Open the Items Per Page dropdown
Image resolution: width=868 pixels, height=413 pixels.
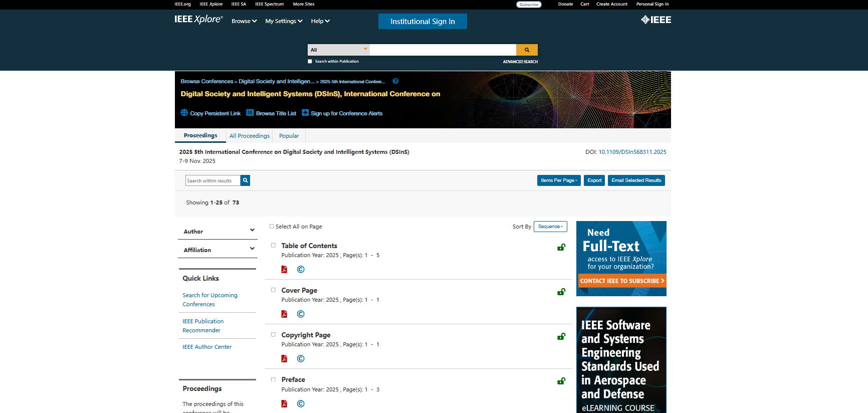point(558,180)
